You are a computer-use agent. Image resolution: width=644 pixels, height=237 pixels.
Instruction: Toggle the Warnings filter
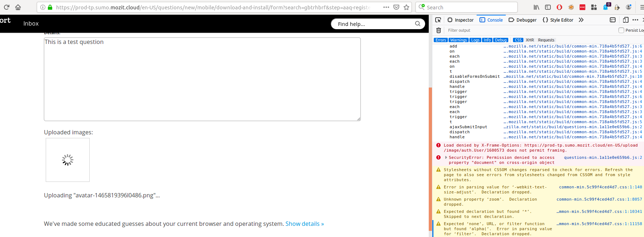[x=459, y=40]
